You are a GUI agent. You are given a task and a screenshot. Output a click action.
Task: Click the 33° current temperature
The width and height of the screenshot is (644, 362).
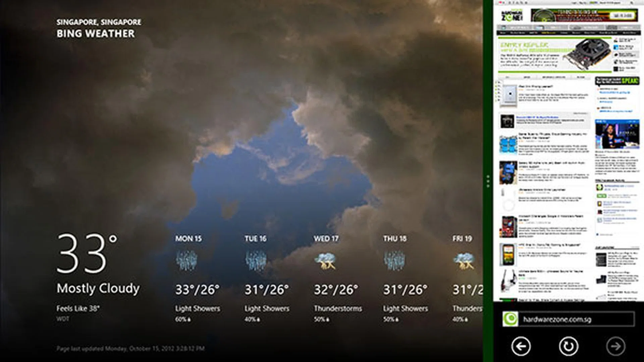click(87, 253)
